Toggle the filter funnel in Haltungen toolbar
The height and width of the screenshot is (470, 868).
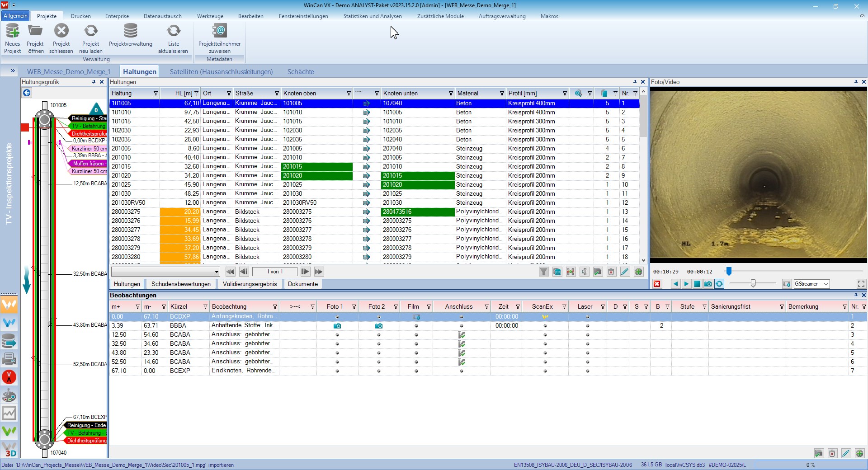point(543,272)
